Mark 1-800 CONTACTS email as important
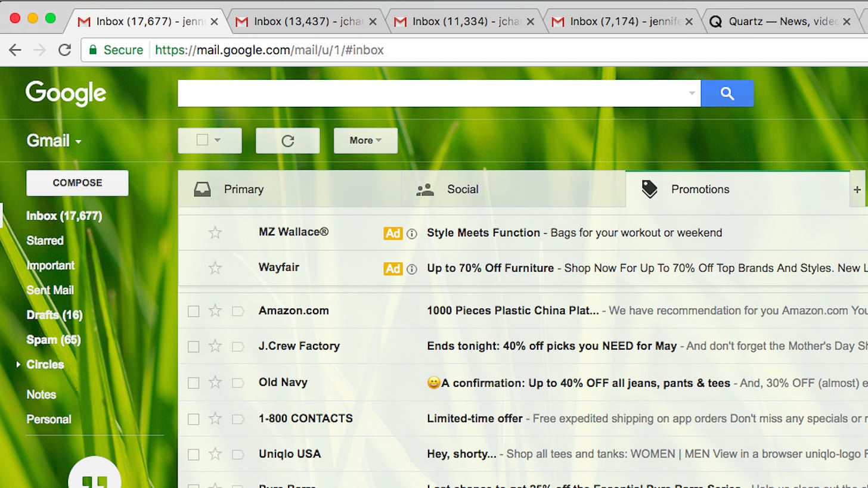This screenshot has width=868, height=488. pos(238,419)
